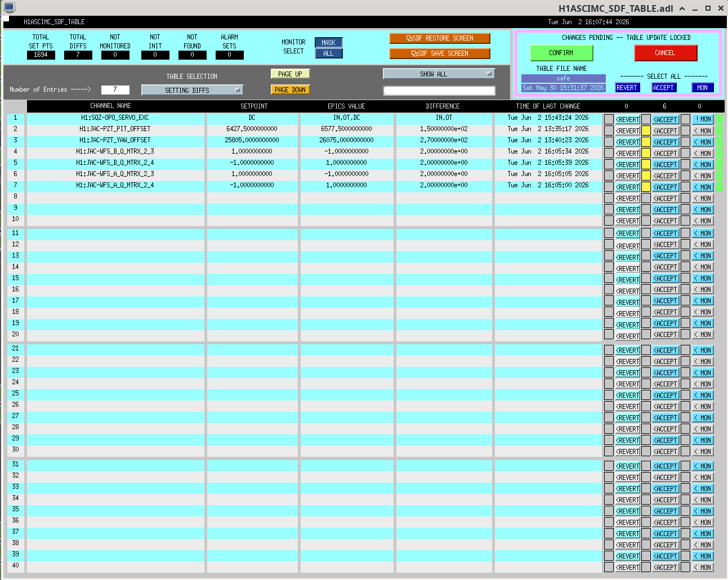
Task: Toggle the revert checkbox for row 1
Action: pos(609,119)
